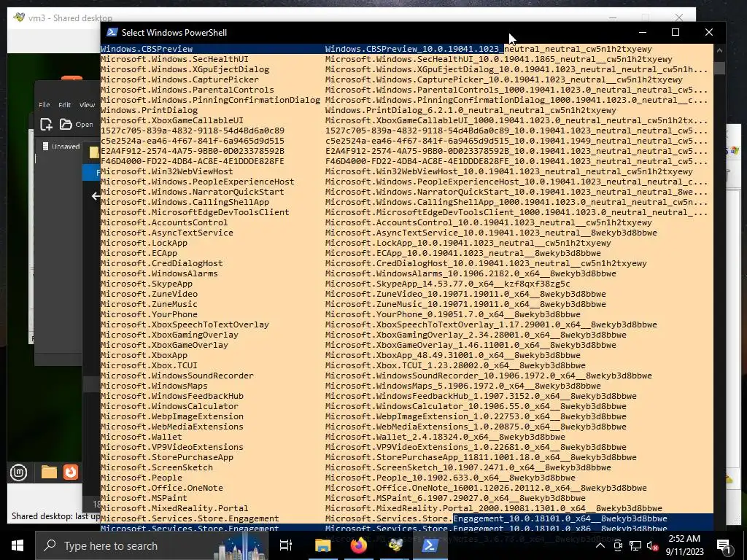This screenshot has height=560, width=747.
Task: Open File Explorer from taskbar
Action: click(x=322, y=545)
